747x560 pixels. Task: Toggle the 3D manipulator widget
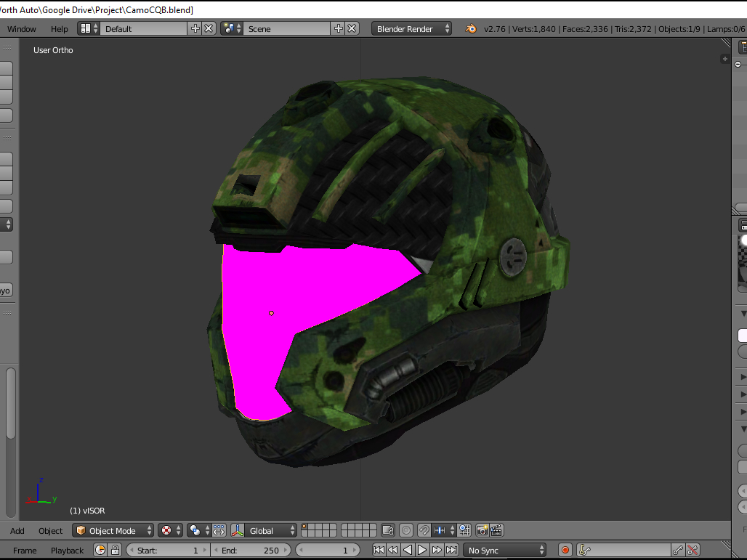[237, 530]
